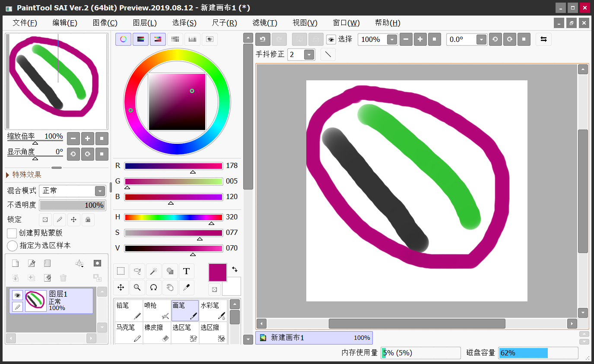
Task: Click the magenta foreground color swatch
Action: (217, 272)
